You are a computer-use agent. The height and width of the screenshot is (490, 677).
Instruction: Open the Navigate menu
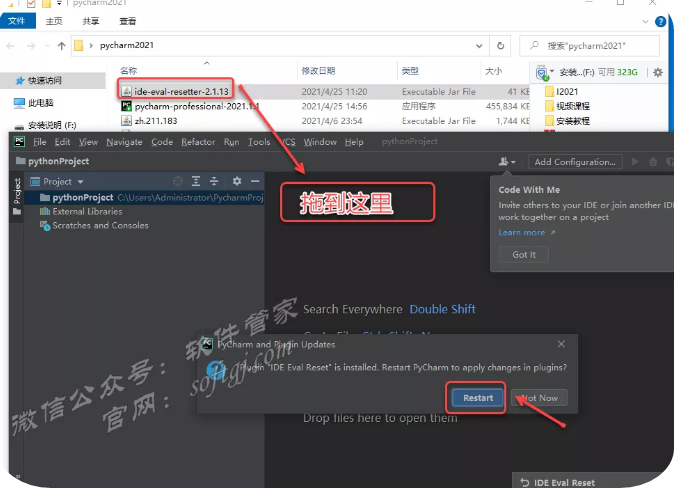(x=124, y=142)
